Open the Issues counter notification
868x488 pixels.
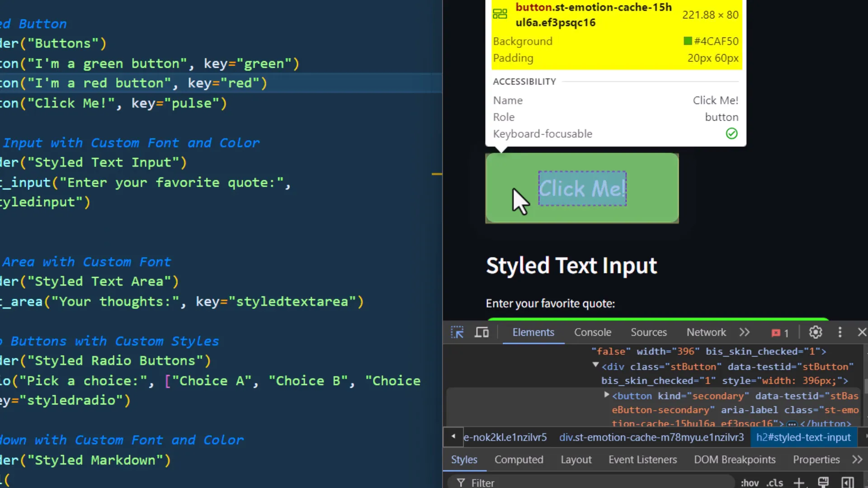click(x=778, y=333)
